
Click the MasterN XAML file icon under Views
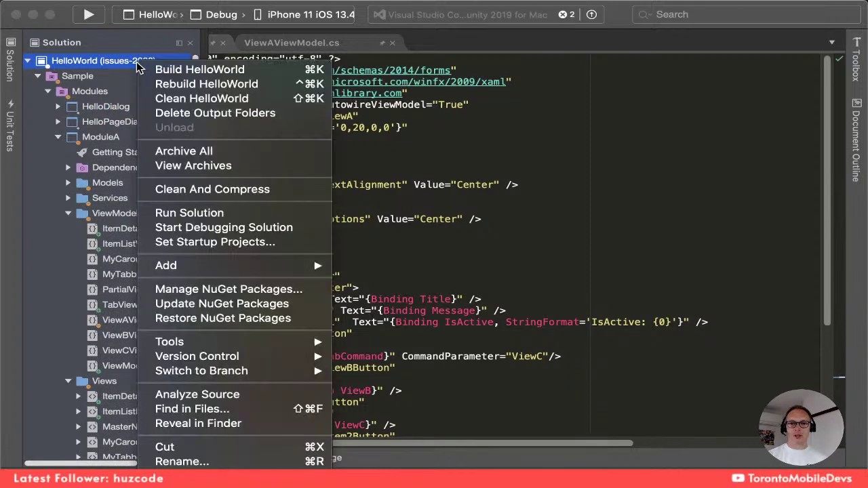click(92, 427)
